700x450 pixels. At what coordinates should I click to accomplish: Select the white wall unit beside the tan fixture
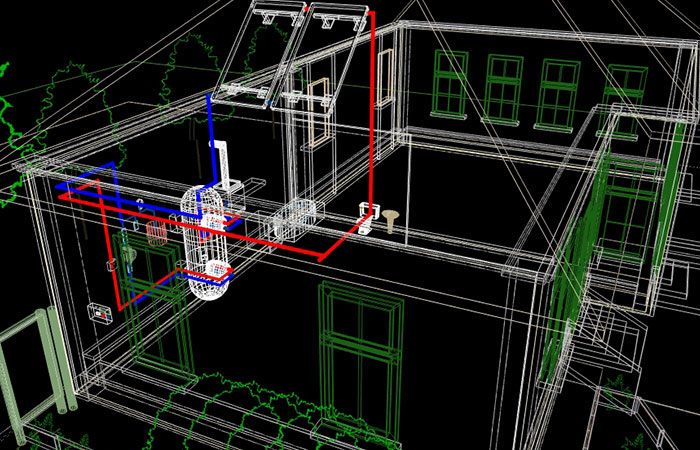(x=366, y=216)
